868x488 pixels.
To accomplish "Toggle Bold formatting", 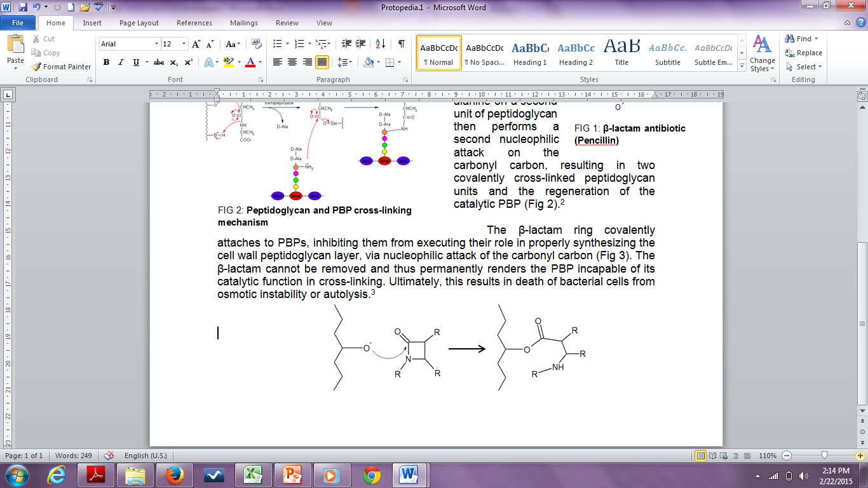I will pyautogui.click(x=106, y=62).
